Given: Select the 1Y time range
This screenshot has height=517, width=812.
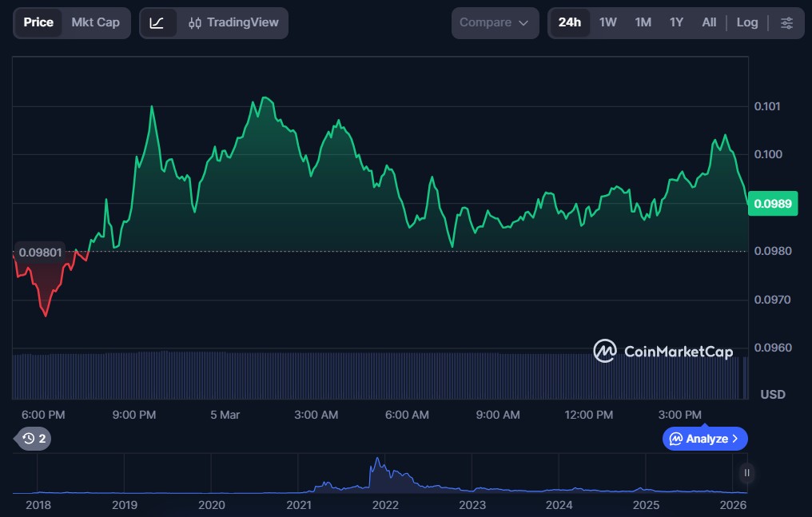Looking at the screenshot, I should click(x=676, y=23).
